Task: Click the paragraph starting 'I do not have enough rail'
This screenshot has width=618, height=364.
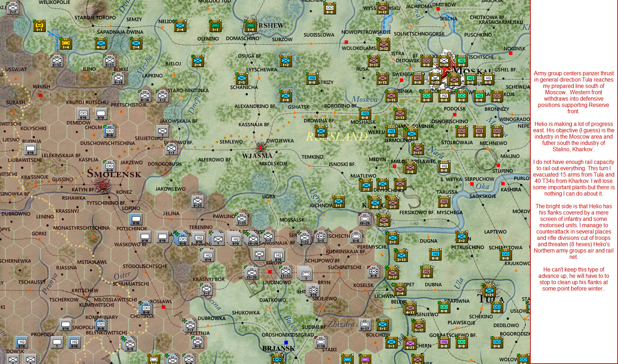Action: (573, 178)
